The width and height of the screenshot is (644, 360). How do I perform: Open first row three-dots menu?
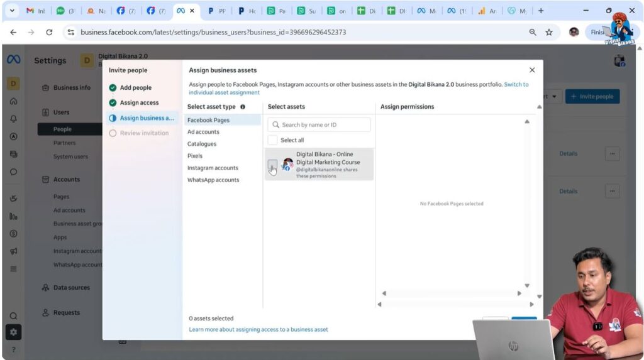pyautogui.click(x=613, y=153)
